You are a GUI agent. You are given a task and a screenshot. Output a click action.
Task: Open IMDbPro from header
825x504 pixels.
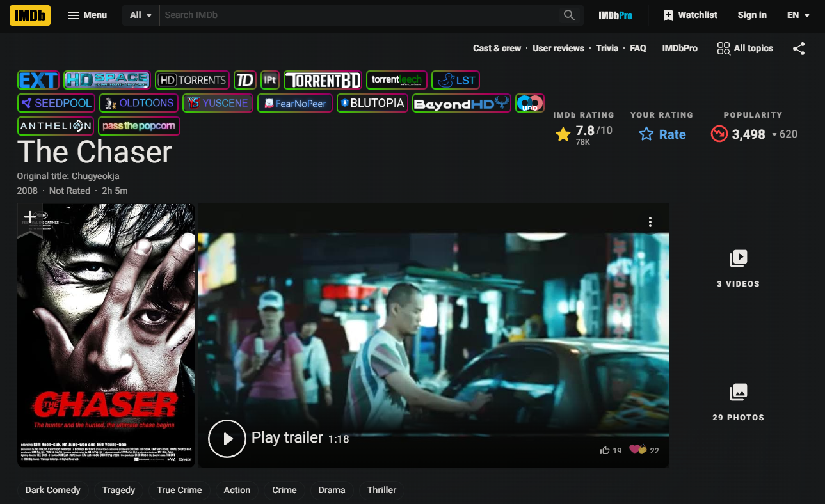[615, 15]
